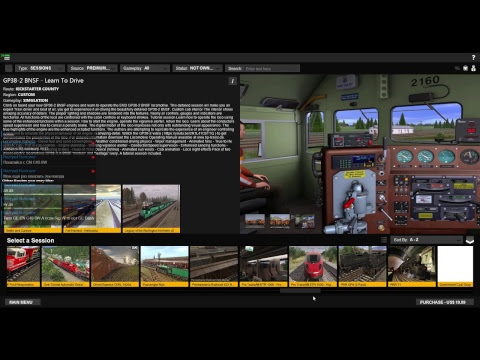Click the Gameplay: SIMULATION text

coord(25,100)
